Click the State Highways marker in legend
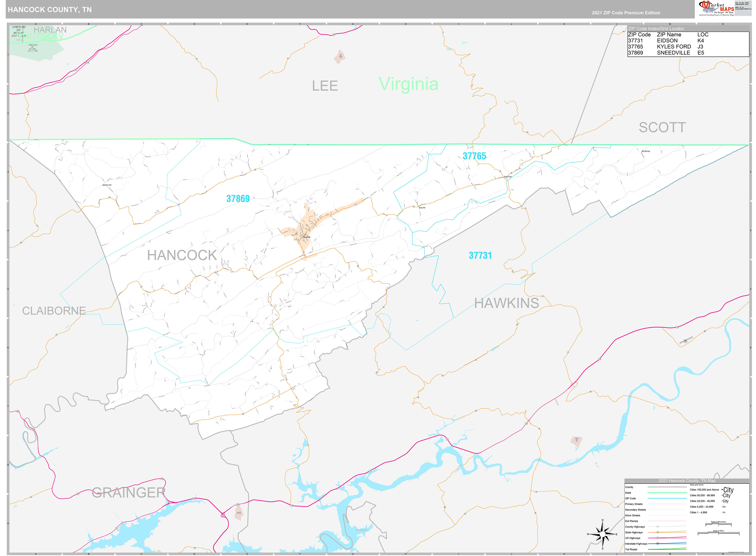 [657, 532]
